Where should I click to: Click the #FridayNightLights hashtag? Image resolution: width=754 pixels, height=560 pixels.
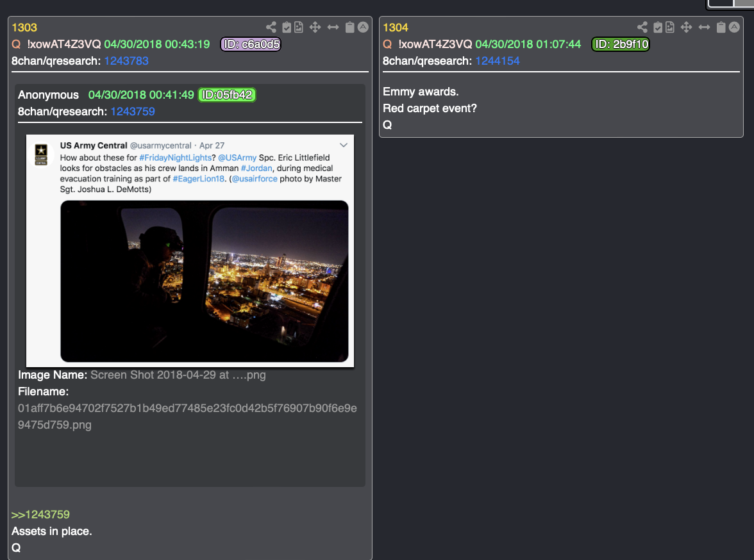pos(176,158)
